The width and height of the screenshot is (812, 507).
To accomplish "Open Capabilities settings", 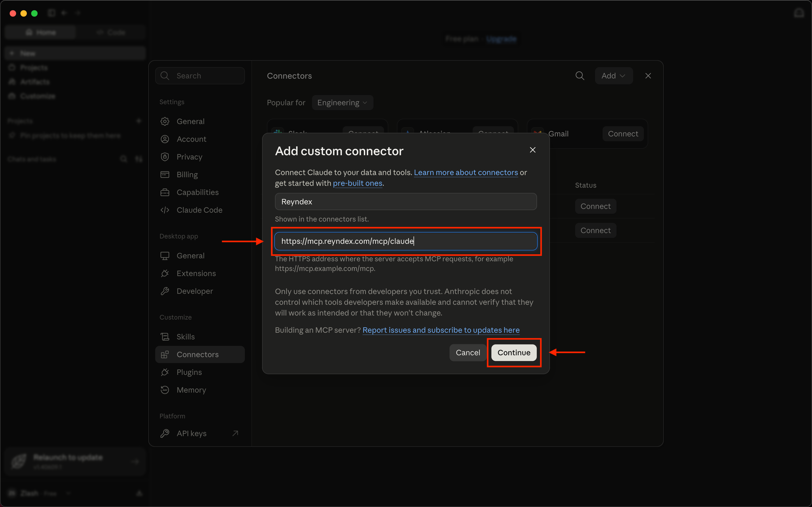I will [200, 192].
